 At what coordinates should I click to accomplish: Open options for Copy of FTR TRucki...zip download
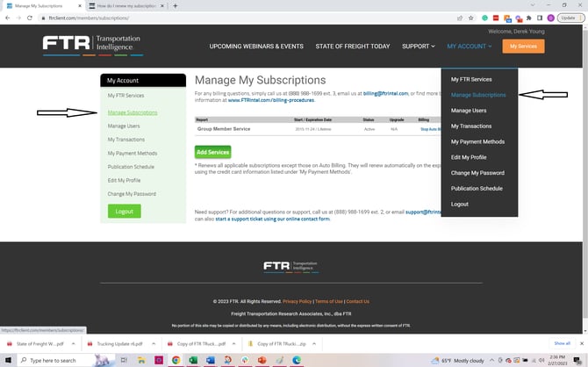pyautogui.click(x=314, y=344)
